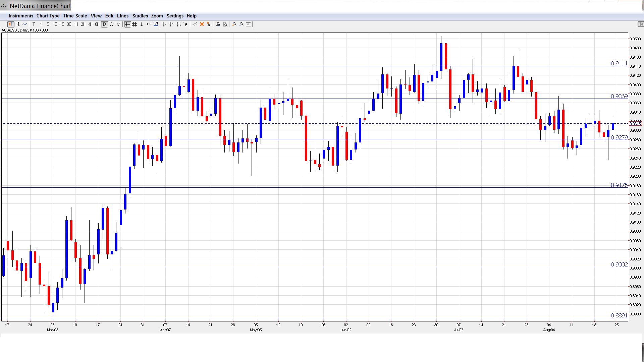Open the Chart Type menu
The height and width of the screenshot is (362, 644).
(x=48, y=16)
